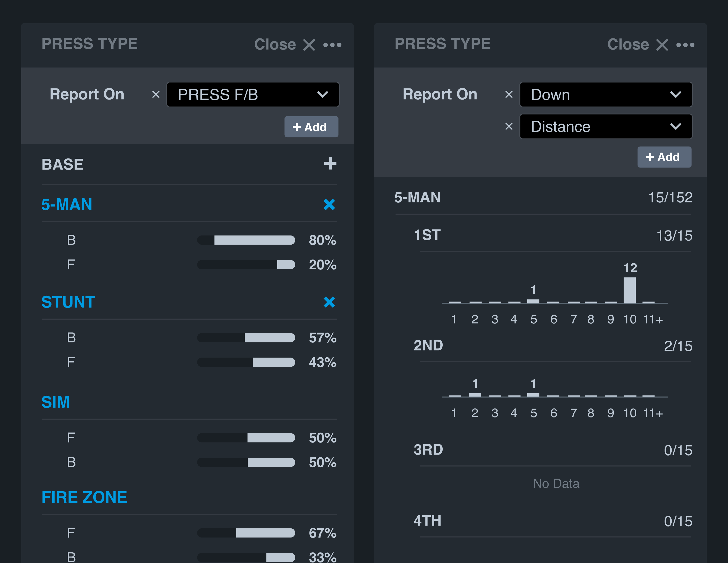Click the 5-MAN F 20% bar

coord(246,265)
